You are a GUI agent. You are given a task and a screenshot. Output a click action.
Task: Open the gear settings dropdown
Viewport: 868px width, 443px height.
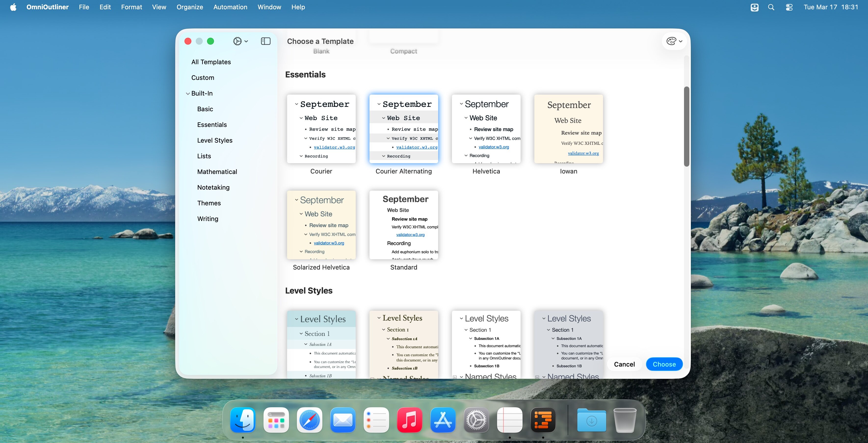(240, 41)
